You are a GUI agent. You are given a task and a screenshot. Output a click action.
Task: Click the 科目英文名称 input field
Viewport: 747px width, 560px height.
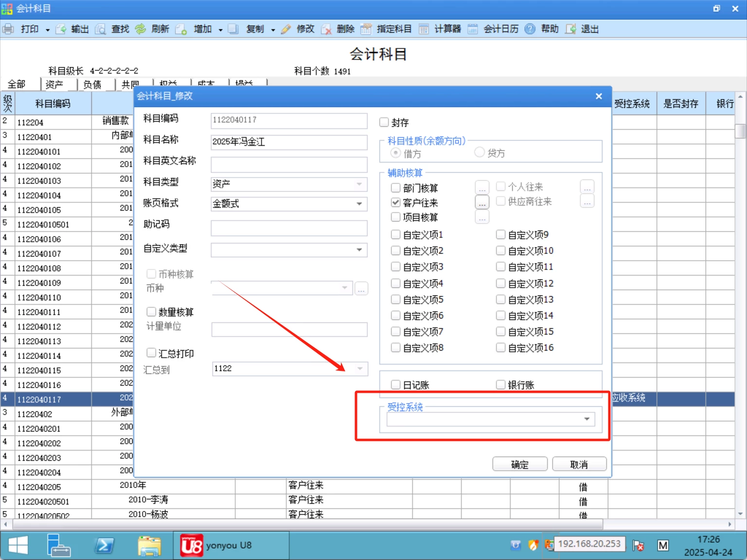coord(289,164)
